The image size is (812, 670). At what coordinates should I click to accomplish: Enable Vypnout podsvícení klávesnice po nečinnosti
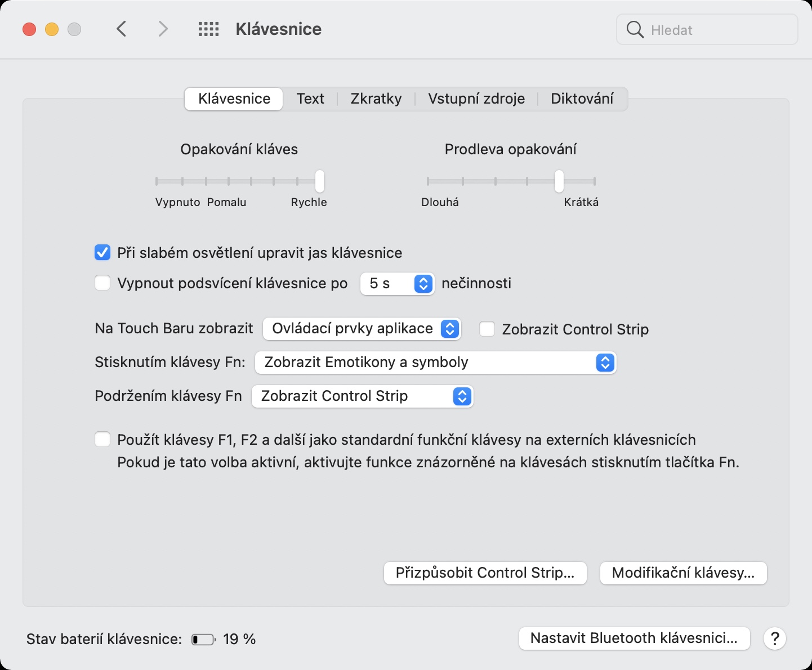102,283
